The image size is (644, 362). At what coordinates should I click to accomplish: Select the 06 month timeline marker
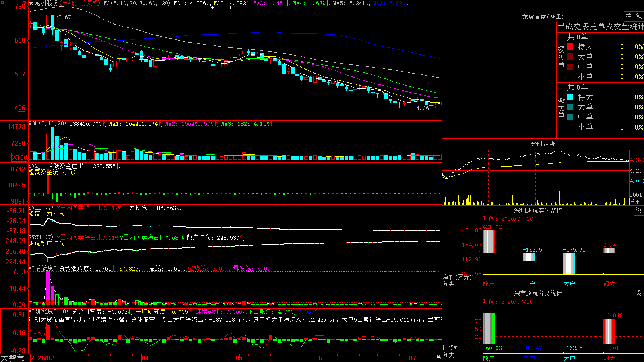[x=319, y=358]
